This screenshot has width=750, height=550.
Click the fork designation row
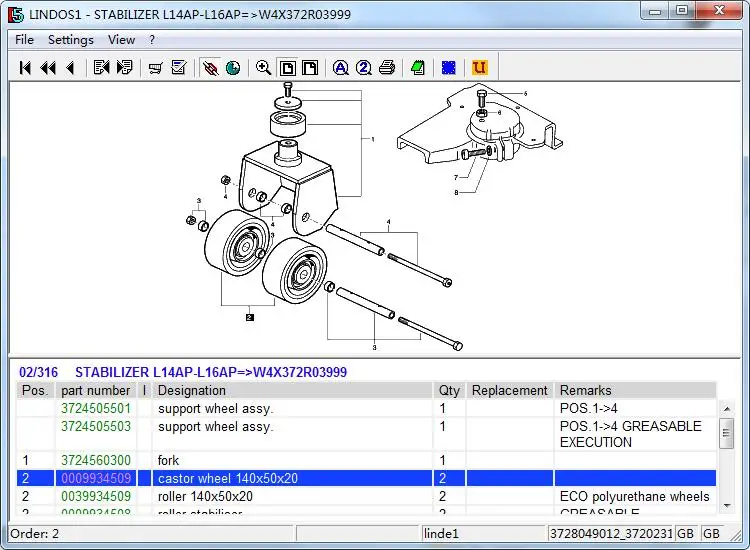(366, 460)
